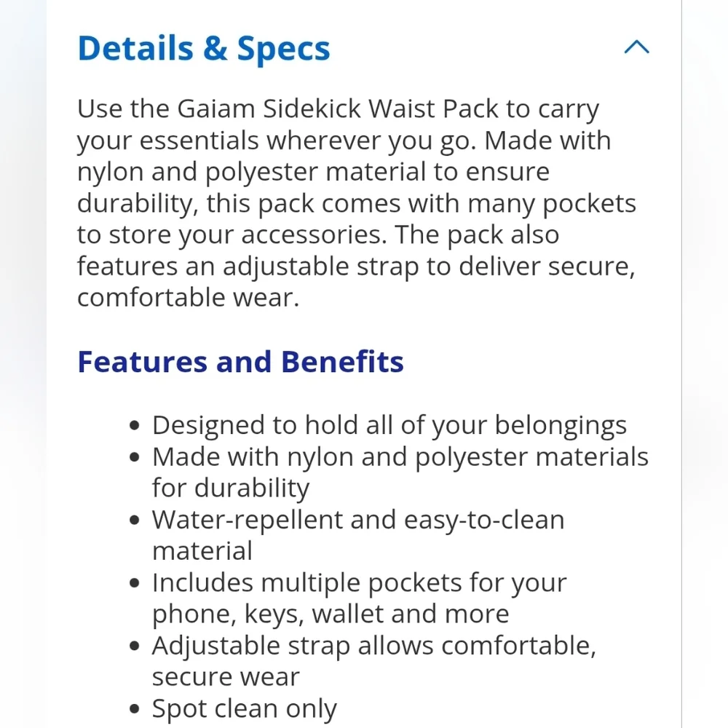728x728 pixels.
Task: Collapse the Details & Specs section chevron
Action: (636, 47)
